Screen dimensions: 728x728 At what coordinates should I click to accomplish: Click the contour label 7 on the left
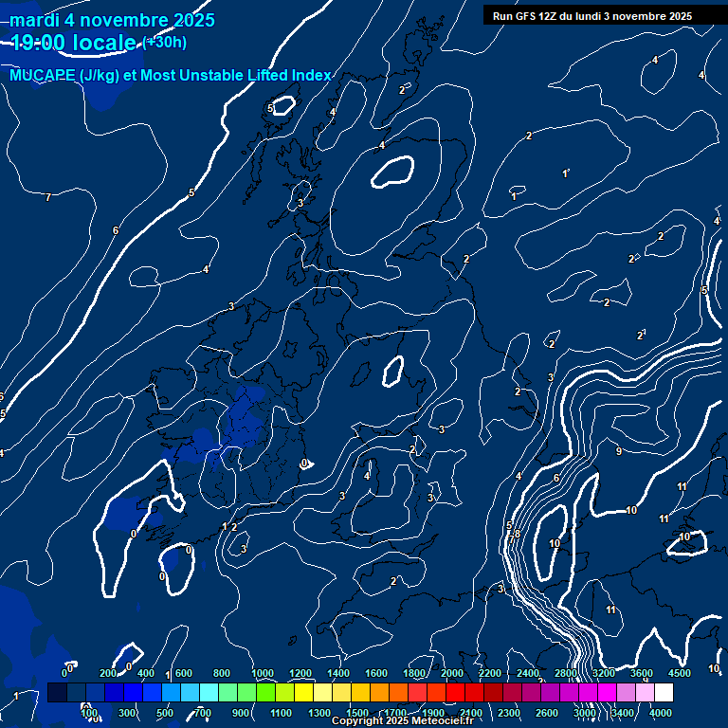tap(48, 197)
